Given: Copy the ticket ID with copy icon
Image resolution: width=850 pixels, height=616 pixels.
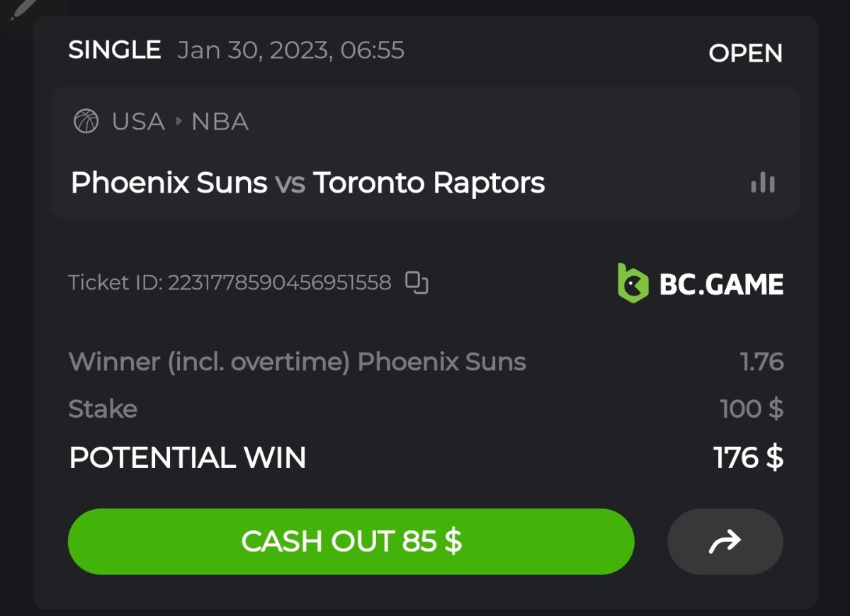Looking at the screenshot, I should (x=416, y=283).
